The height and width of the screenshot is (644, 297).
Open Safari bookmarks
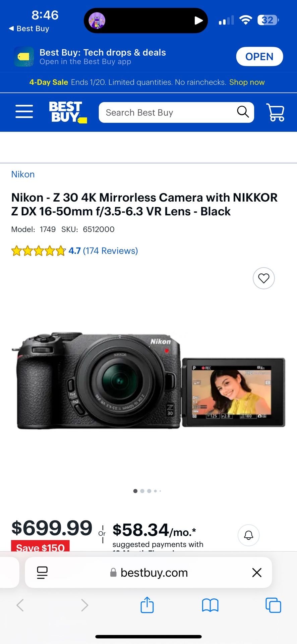[210, 605]
